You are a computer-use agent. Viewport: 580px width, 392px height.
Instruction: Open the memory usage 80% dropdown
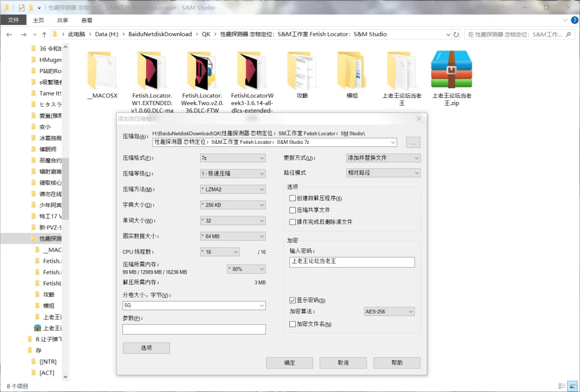tap(246, 269)
